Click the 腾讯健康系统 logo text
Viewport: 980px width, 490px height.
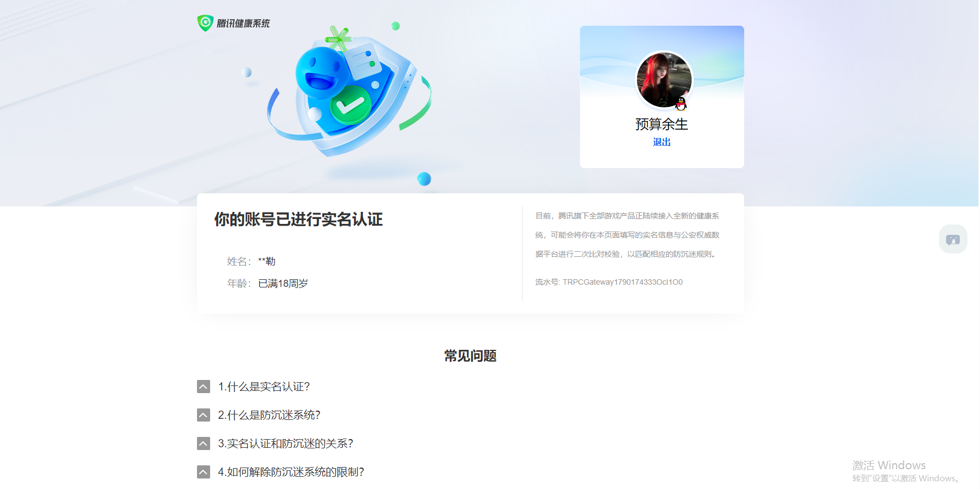point(243,24)
